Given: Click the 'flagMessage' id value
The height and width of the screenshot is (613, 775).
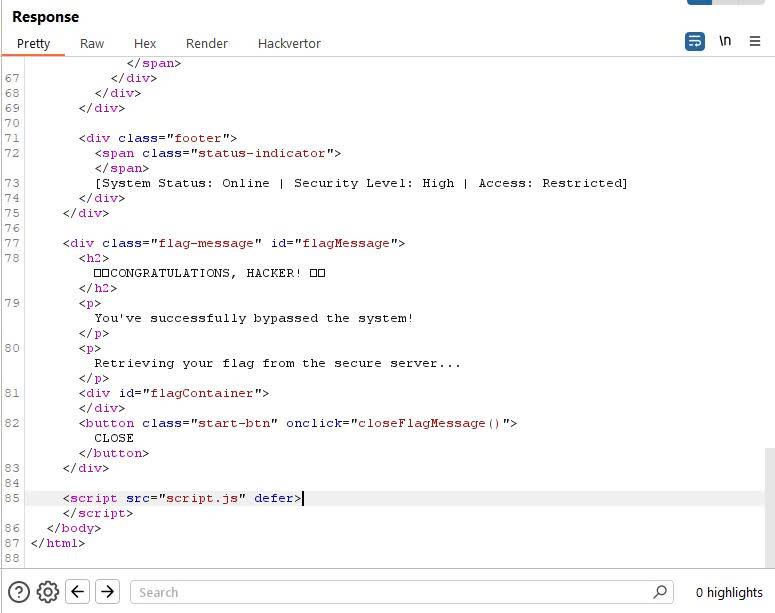Looking at the screenshot, I should point(346,244).
